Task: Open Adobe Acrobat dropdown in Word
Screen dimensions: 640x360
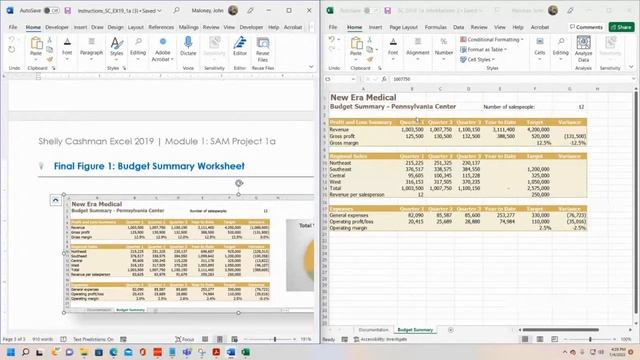Action: click(x=162, y=49)
